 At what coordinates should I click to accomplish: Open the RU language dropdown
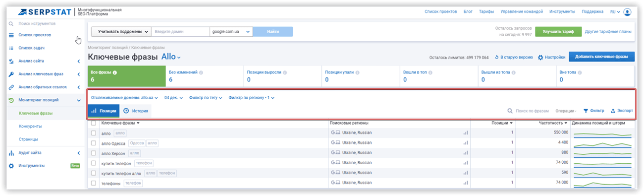pyautogui.click(x=615, y=11)
